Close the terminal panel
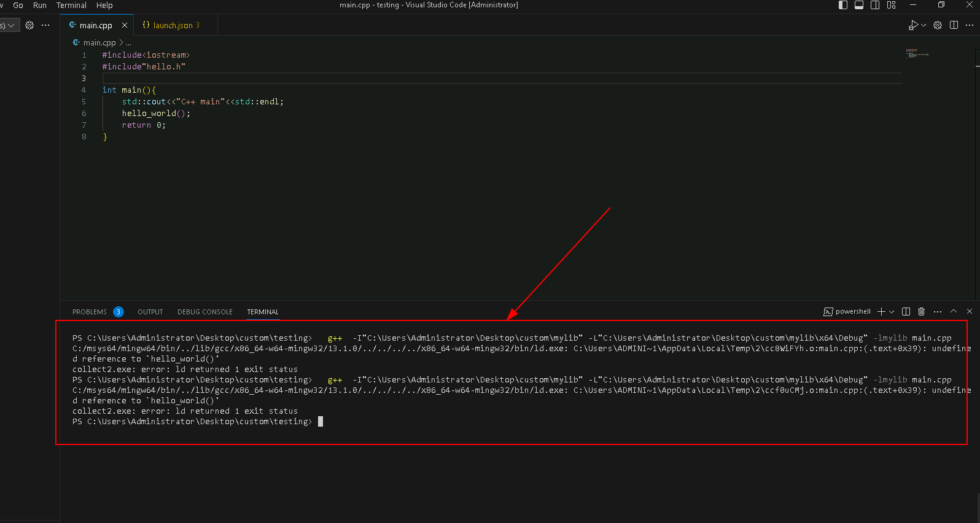The image size is (980, 523). (970, 311)
